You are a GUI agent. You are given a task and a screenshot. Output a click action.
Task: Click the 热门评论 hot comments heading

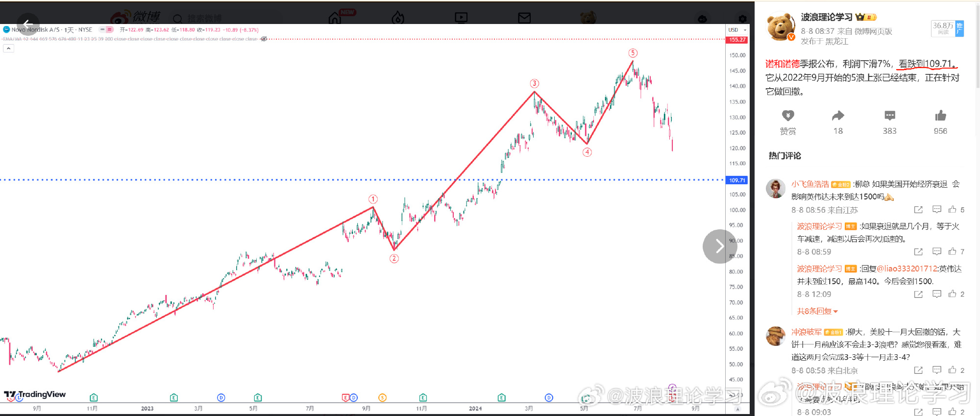pyautogui.click(x=784, y=156)
